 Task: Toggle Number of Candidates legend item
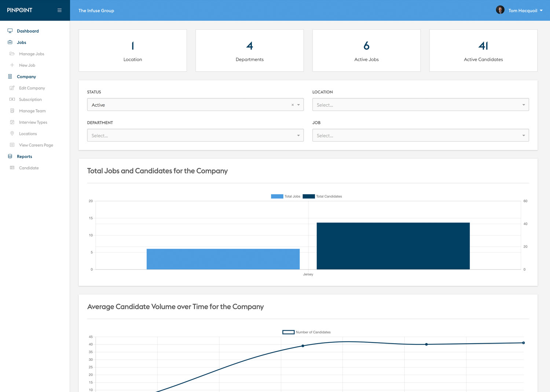click(x=307, y=332)
